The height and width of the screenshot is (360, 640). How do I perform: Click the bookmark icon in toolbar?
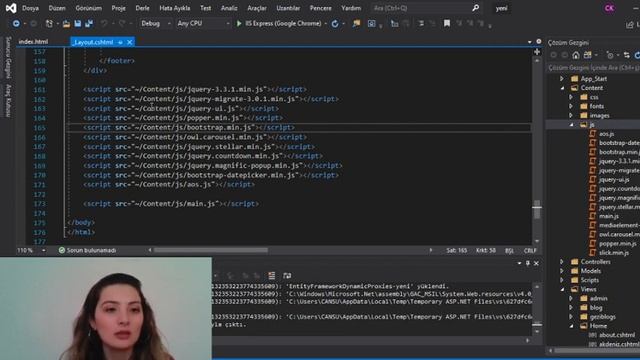point(447,24)
